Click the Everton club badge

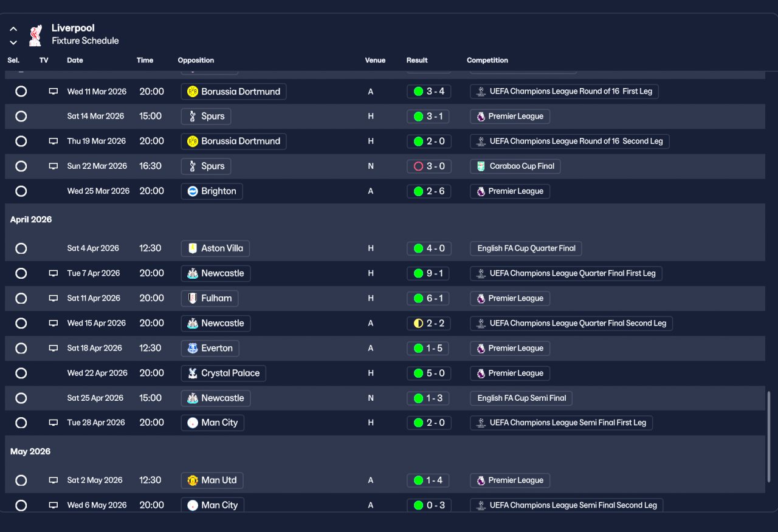[193, 349]
